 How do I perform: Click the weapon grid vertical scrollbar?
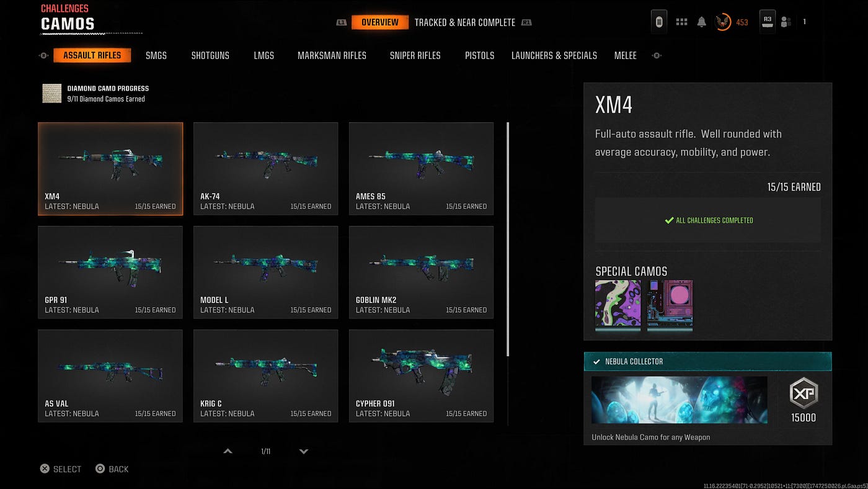508,240
